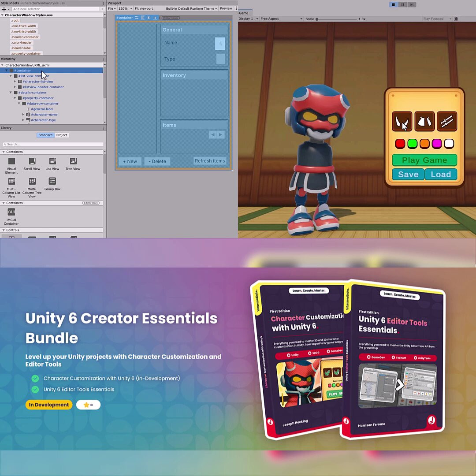Click the + New button in viewport
This screenshot has width=476, height=476.
[x=130, y=161]
